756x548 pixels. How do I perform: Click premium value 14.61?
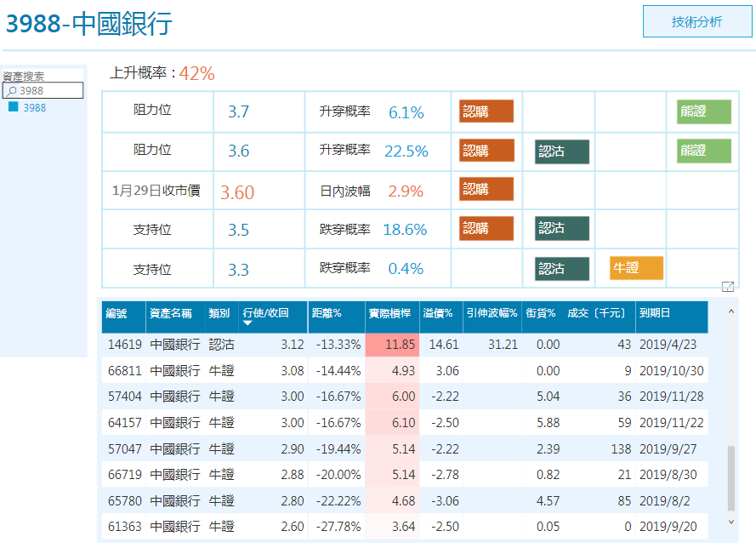pyautogui.click(x=444, y=345)
